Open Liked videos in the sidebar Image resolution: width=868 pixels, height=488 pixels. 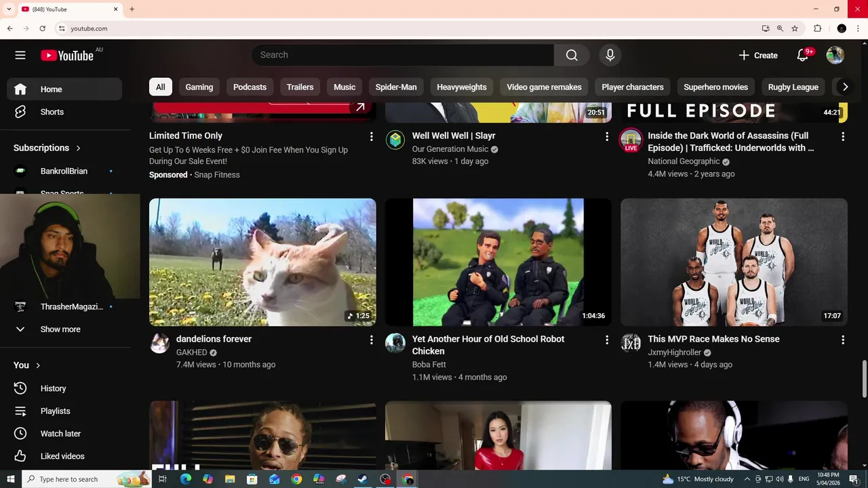(64, 456)
